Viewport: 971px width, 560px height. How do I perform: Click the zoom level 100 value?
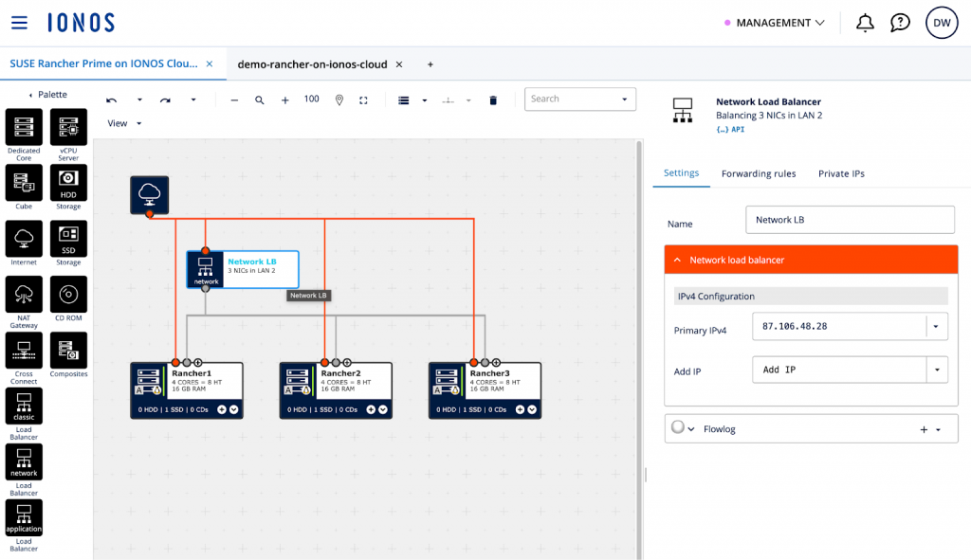tap(311, 99)
